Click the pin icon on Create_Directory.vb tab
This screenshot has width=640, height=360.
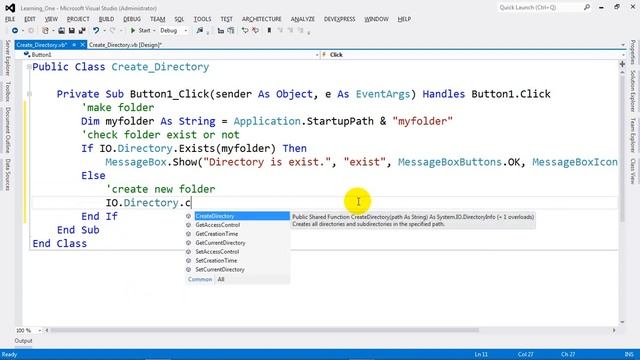tap(74, 45)
